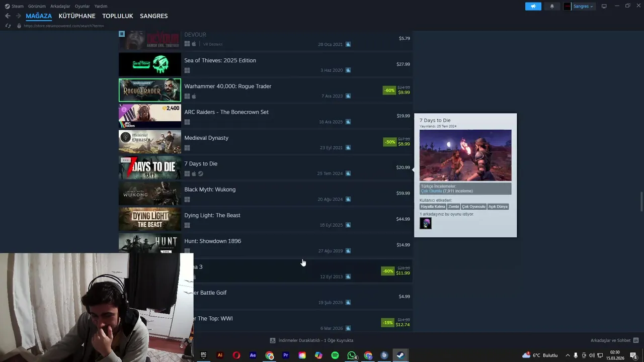This screenshot has height=362, width=644.
Task: Open Steam announcements megaphone button
Action: click(x=533, y=6)
